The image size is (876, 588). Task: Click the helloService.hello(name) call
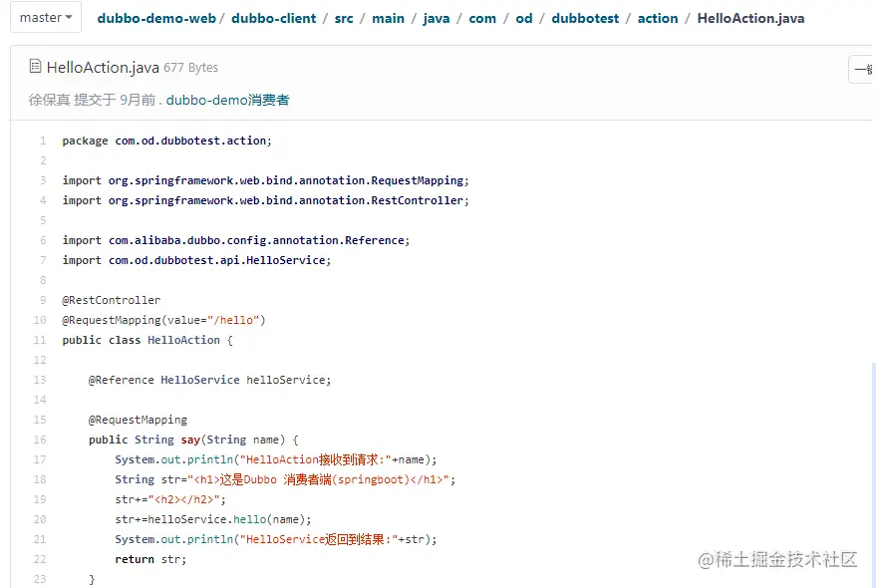(x=229, y=519)
